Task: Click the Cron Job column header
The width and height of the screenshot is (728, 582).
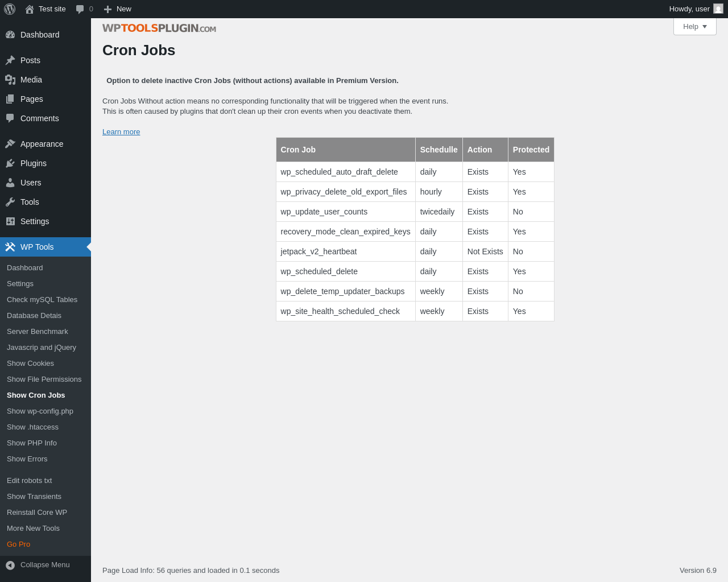Action: pos(298,150)
